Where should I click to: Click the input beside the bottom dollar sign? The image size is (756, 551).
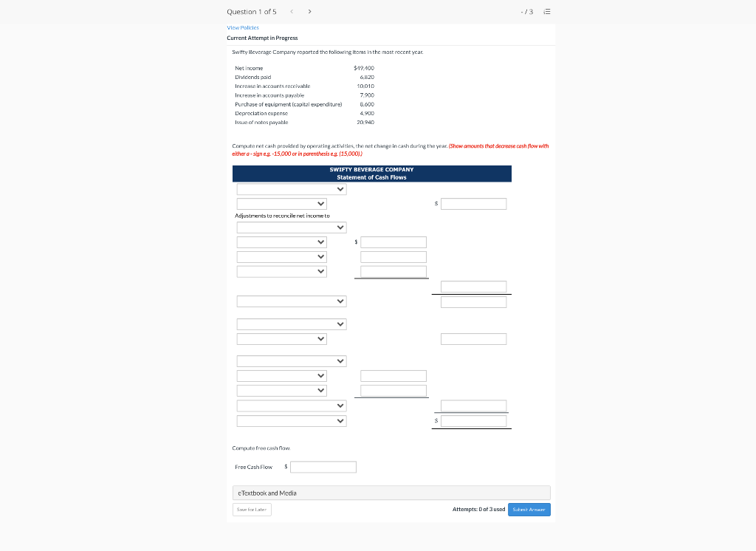[x=473, y=420]
